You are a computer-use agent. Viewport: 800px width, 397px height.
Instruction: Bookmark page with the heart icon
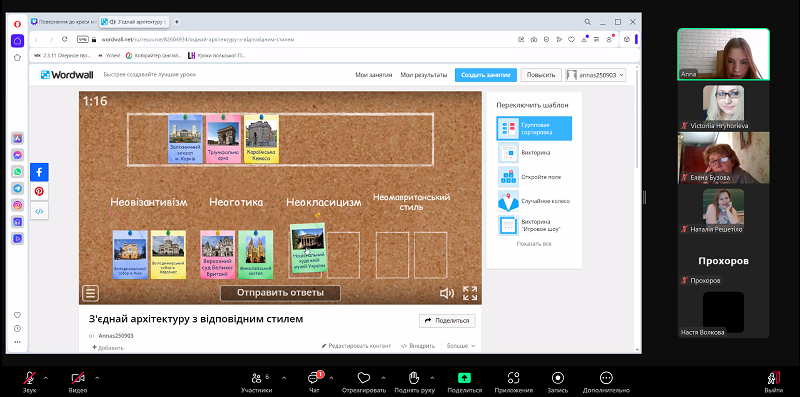pyautogui.click(x=571, y=39)
